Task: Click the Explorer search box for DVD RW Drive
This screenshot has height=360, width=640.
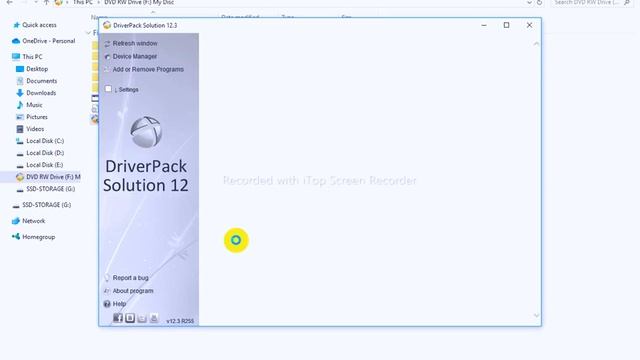Action: click(x=592, y=3)
